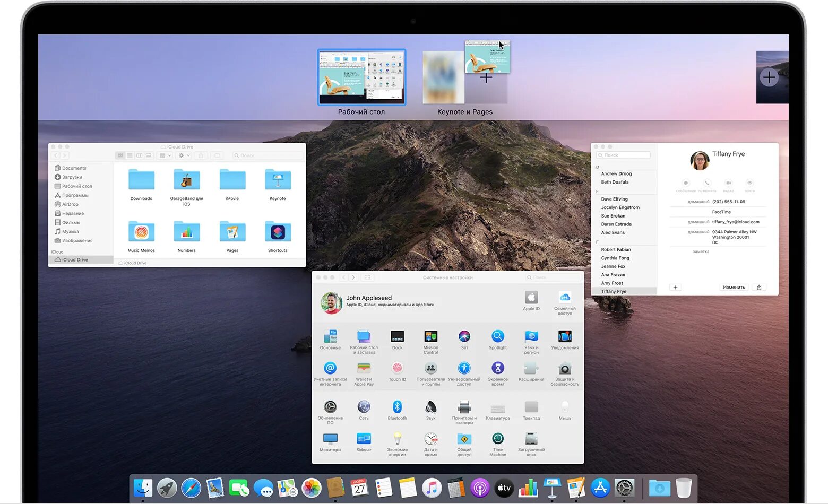Open the iMovie folder in Finder
828x504 pixels.
pos(232,185)
